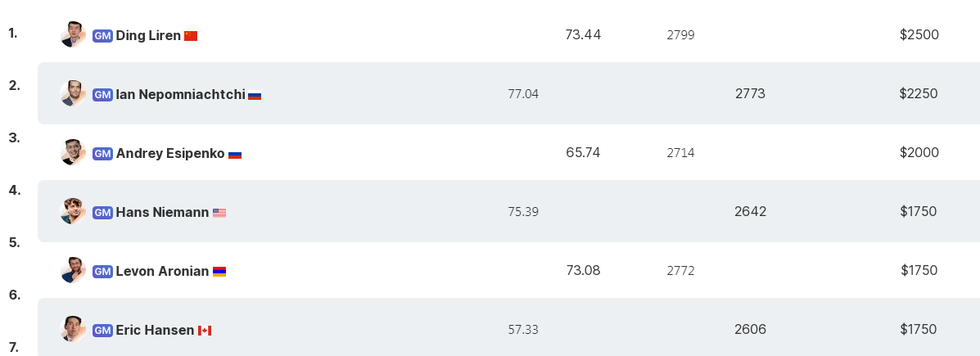Click the GM badge next to Hans Niemann
The width and height of the screenshot is (980, 356).
102,212
